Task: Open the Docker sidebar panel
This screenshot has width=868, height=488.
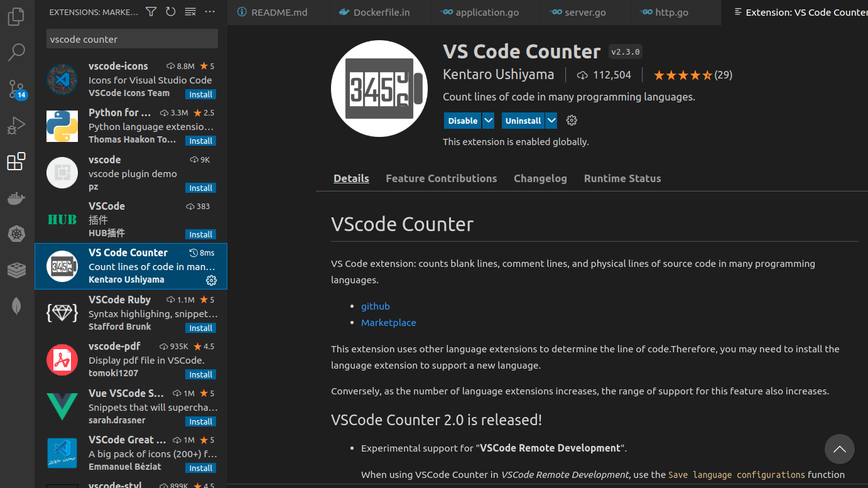Action: click(x=16, y=198)
